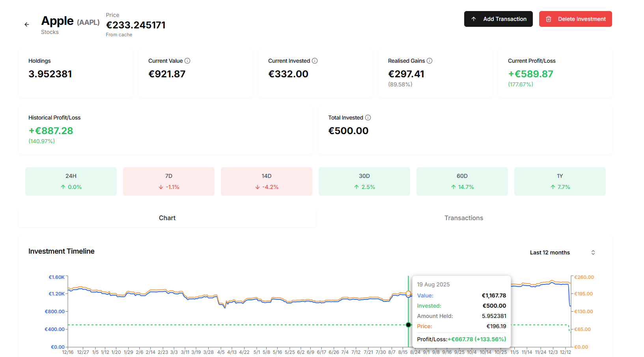The height and width of the screenshot is (357, 644).
Task: Click the trash icon on Delete Investment
Action: (549, 19)
